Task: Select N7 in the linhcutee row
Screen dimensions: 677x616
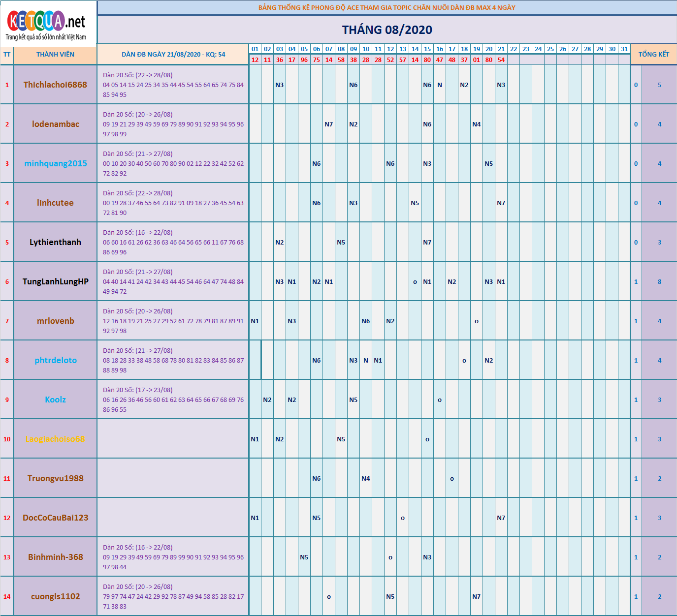Action: [x=501, y=203]
